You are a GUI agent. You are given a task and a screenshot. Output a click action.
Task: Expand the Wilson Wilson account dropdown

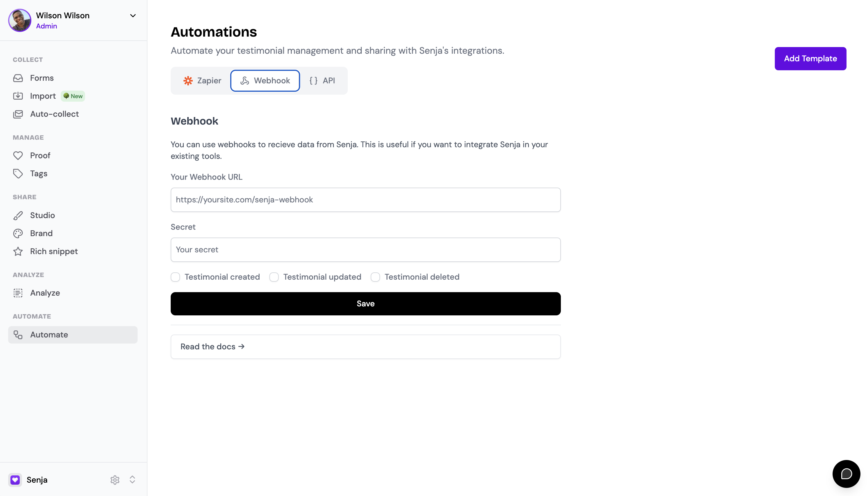click(133, 16)
